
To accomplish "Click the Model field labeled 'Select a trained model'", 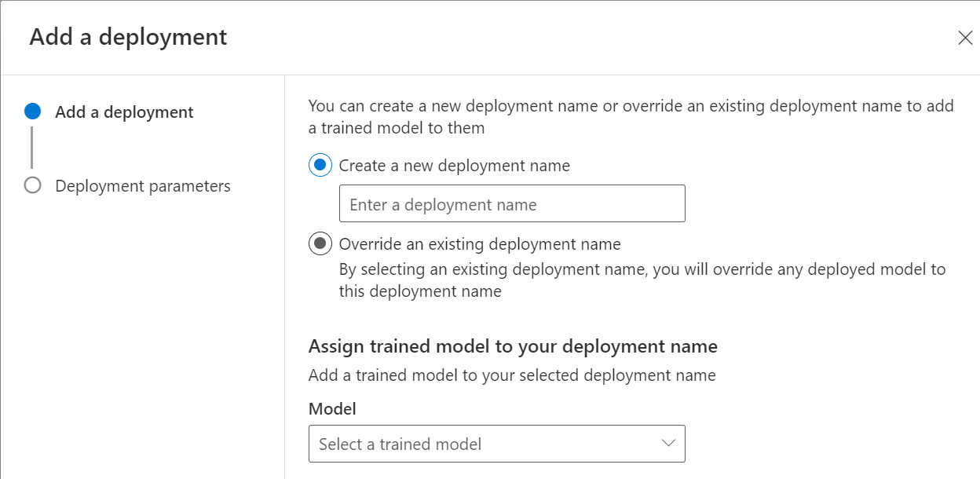I will pos(496,443).
